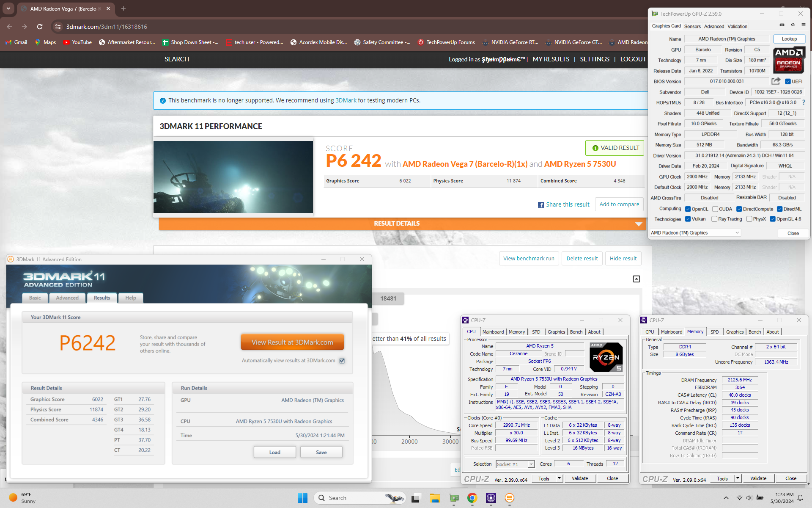Click the Delete result button
Screen dimensions: 812x508
tap(582, 259)
